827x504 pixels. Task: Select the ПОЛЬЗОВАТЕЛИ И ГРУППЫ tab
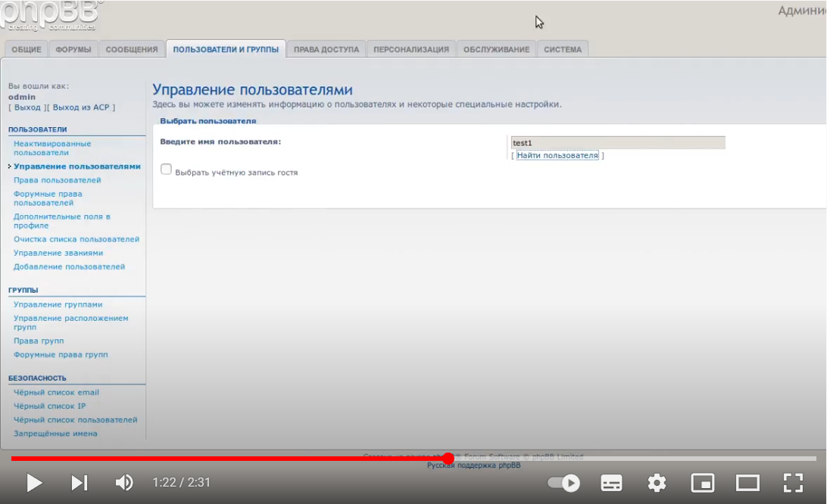(226, 49)
